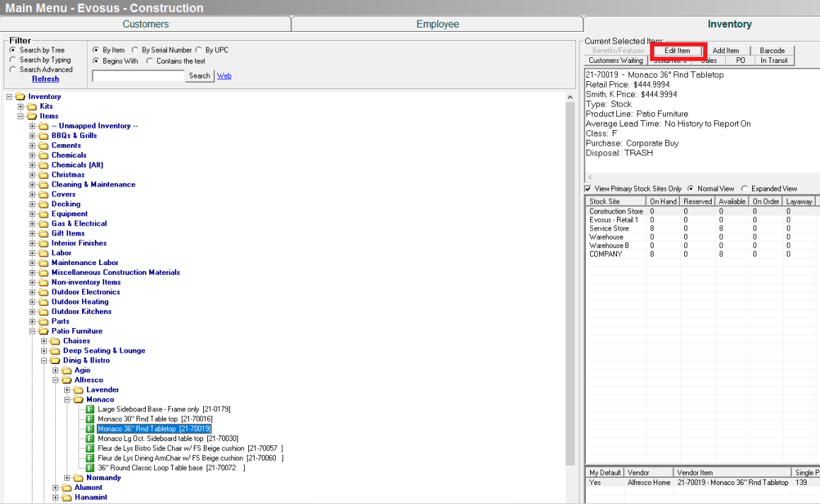The width and height of the screenshot is (820, 504).
Task: Switch to the Customers tab
Action: pyautogui.click(x=146, y=24)
